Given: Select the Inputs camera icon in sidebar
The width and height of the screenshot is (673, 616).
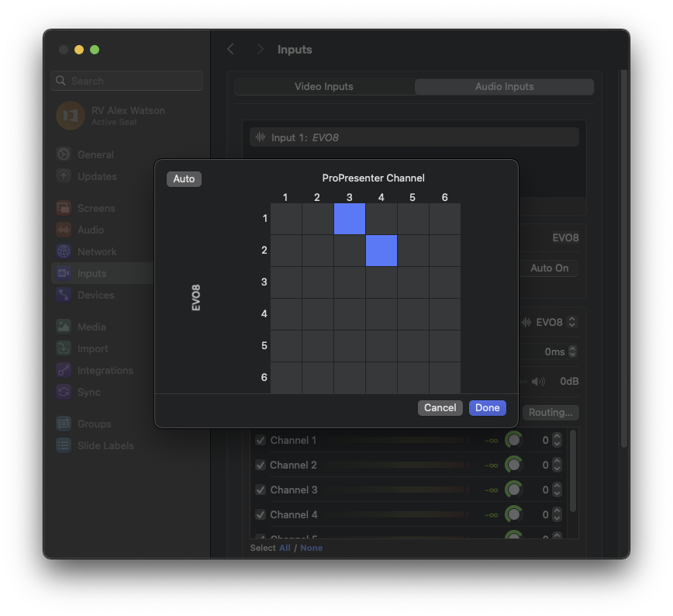Looking at the screenshot, I should tap(64, 273).
